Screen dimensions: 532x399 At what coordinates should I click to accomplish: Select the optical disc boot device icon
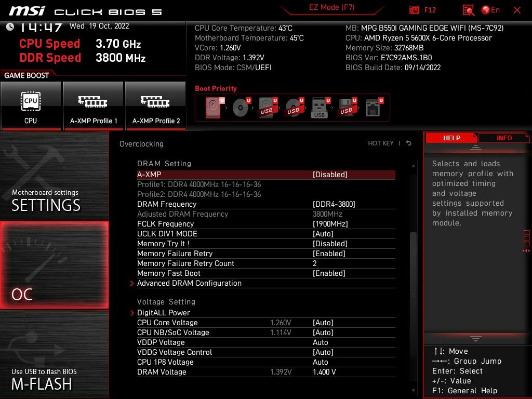(x=241, y=108)
